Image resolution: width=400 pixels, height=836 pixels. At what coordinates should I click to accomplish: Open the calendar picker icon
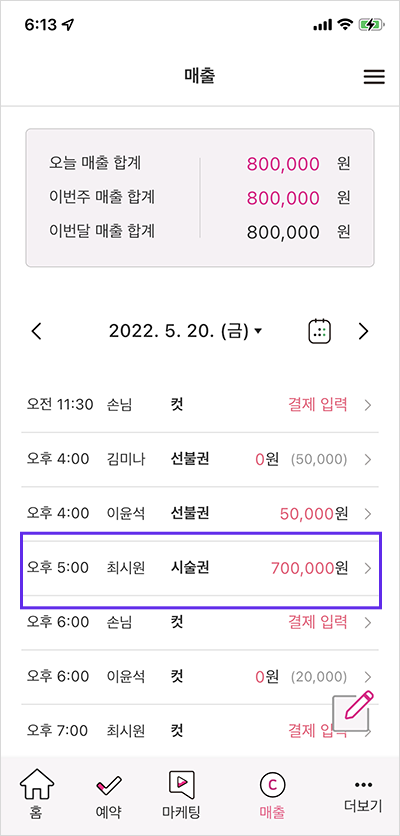point(320,332)
